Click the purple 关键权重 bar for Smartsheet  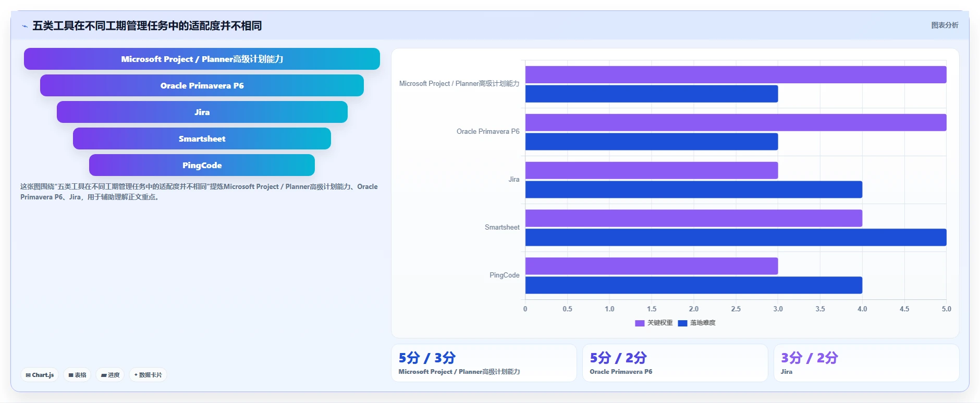(694, 218)
